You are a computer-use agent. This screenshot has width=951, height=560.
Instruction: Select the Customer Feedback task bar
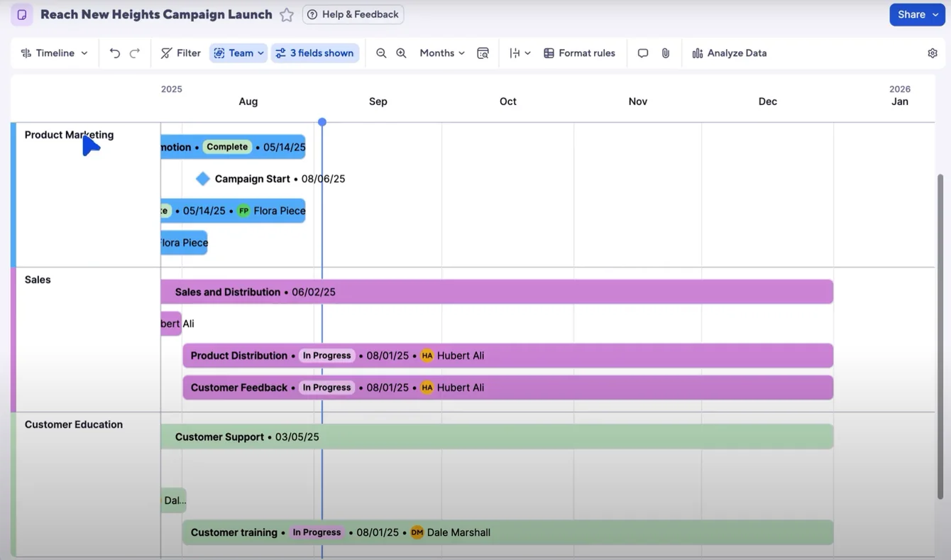[508, 388]
